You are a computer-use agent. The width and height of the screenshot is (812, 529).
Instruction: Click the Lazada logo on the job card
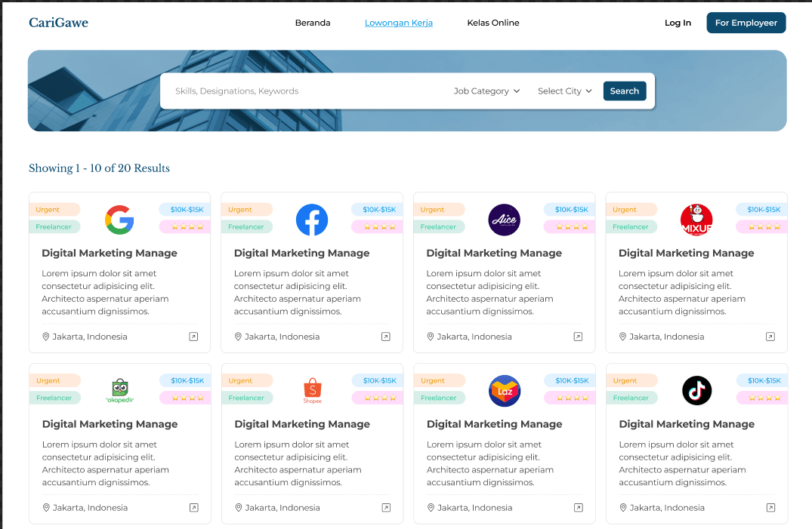click(505, 391)
